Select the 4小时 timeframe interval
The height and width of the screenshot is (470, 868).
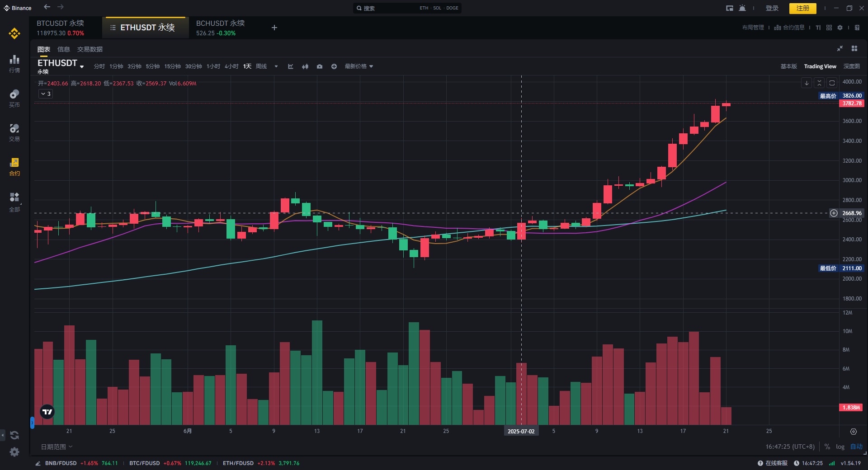tap(231, 66)
